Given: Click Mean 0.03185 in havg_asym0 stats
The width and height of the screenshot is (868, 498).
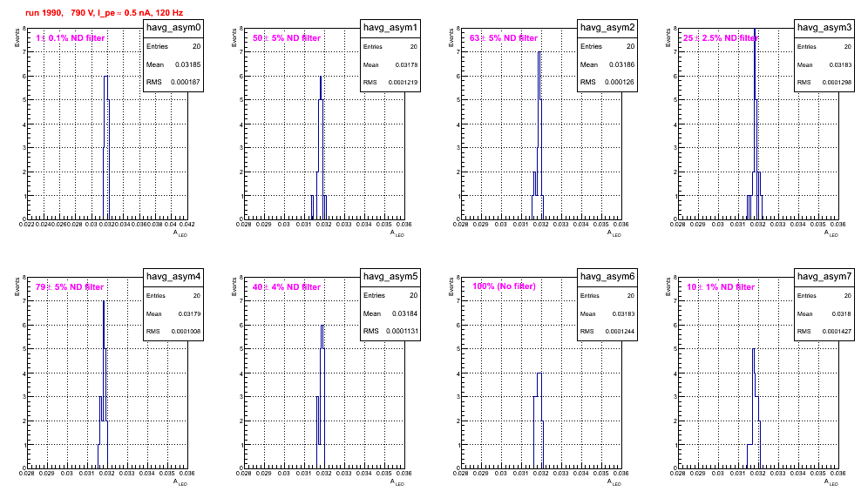Looking at the screenshot, I should [x=173, y=64].
